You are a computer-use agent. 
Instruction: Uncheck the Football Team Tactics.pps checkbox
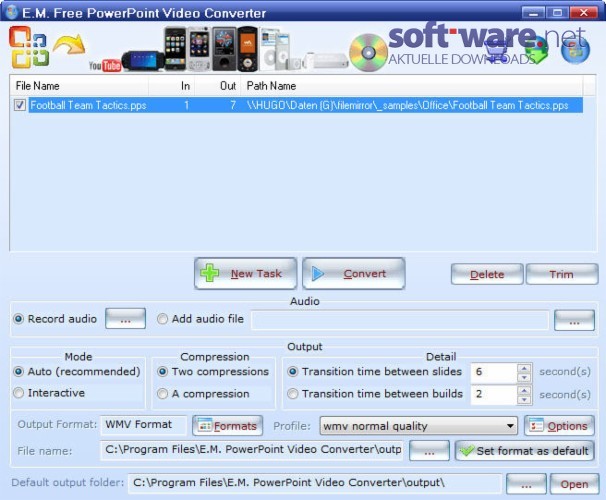(20, 105)
